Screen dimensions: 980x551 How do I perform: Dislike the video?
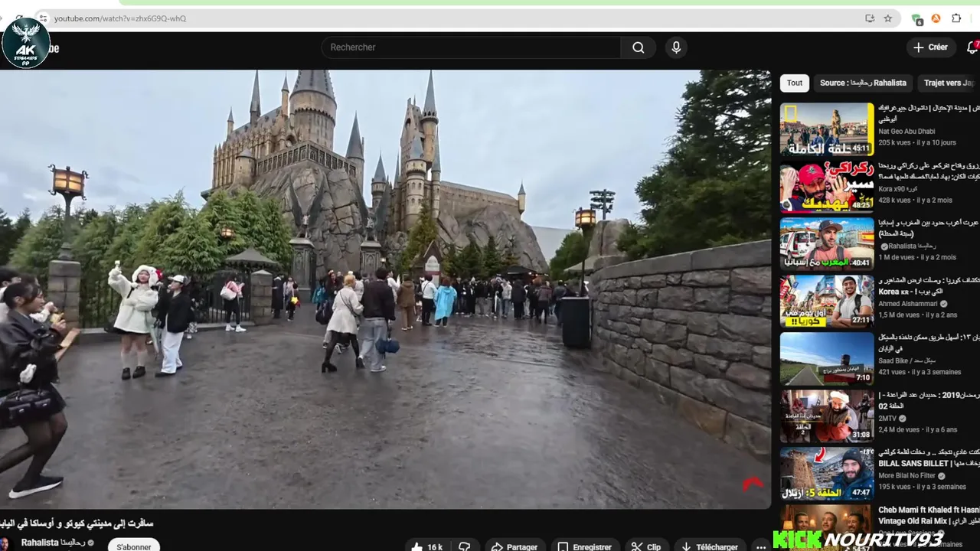tap(464, 546)
